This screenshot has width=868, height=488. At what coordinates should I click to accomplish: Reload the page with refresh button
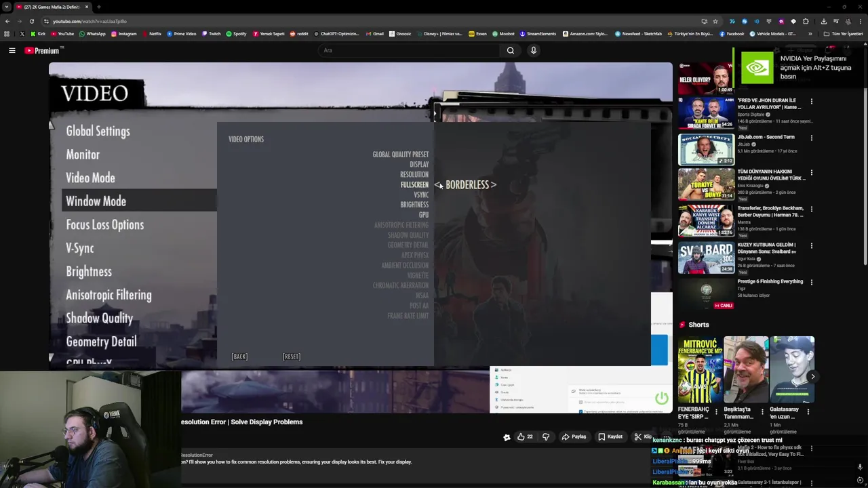[31, 21]
